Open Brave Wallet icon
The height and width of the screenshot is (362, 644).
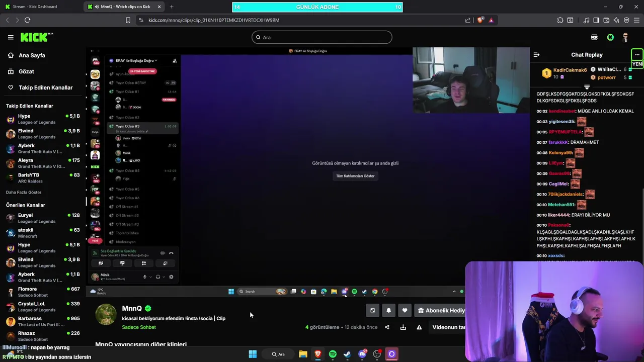[606, 20]
